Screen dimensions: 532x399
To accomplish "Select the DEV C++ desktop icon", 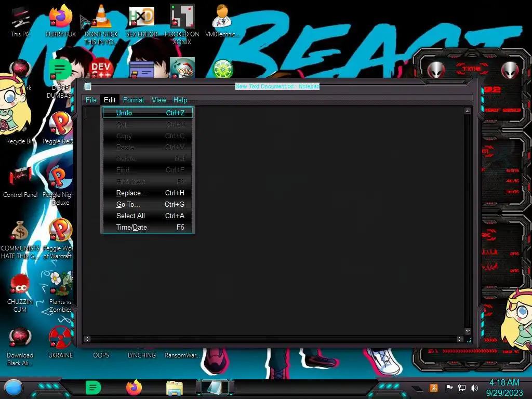I will 101,69.
